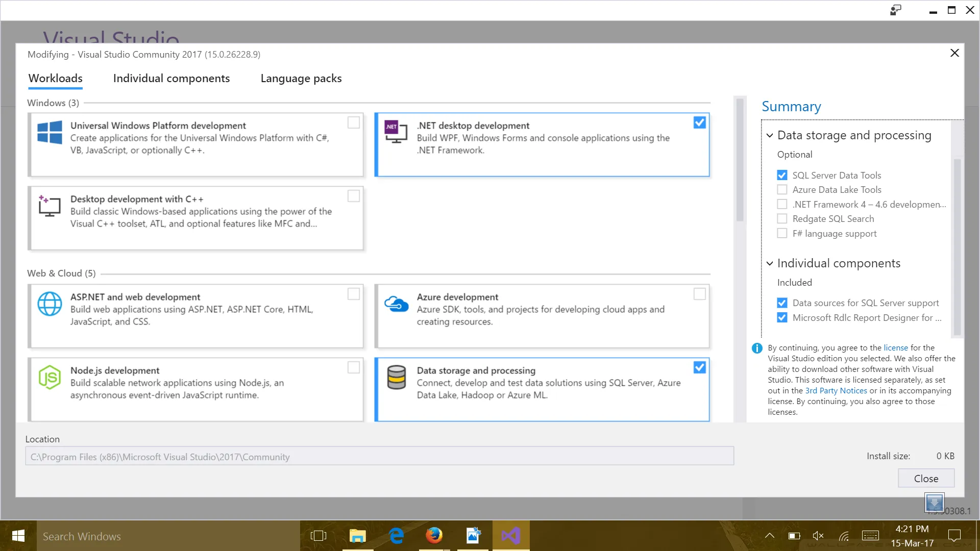
Task: Uncheck the .NET desktop development workload
Action: point(700,122)
